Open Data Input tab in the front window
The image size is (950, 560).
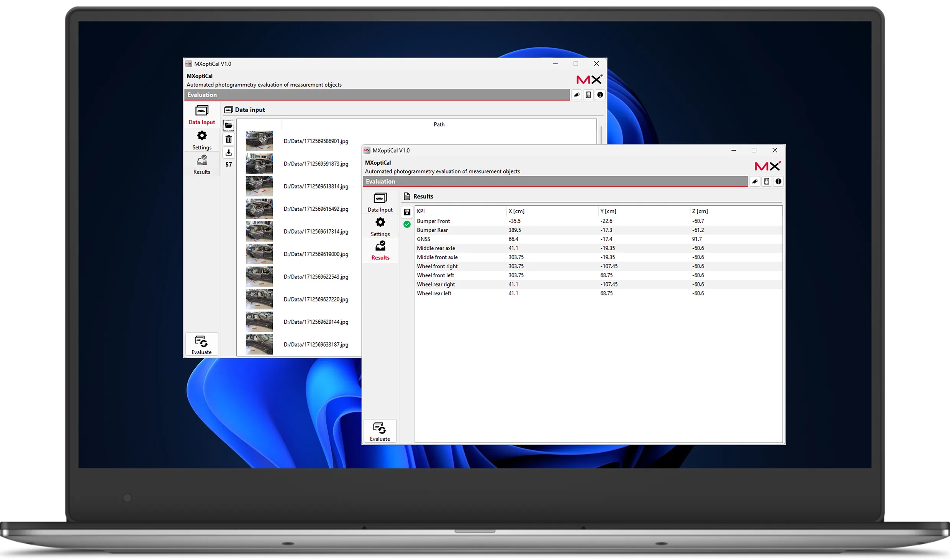(380, 202)
